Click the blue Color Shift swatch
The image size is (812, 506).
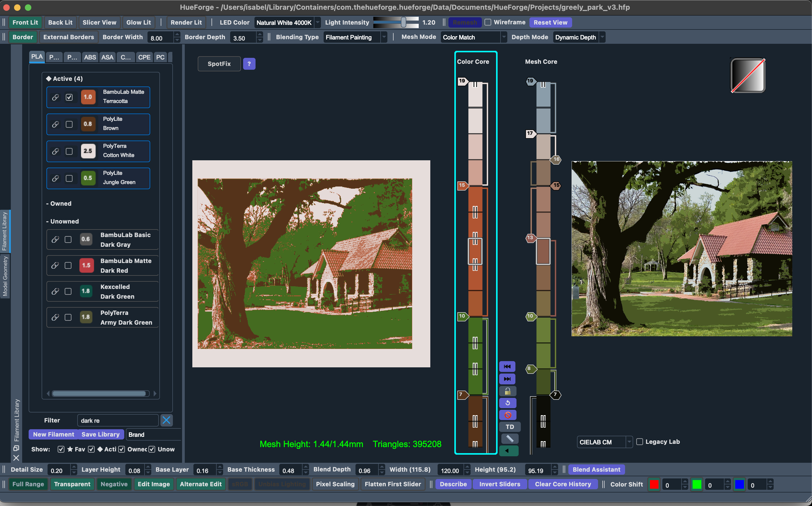coord(739,484)
